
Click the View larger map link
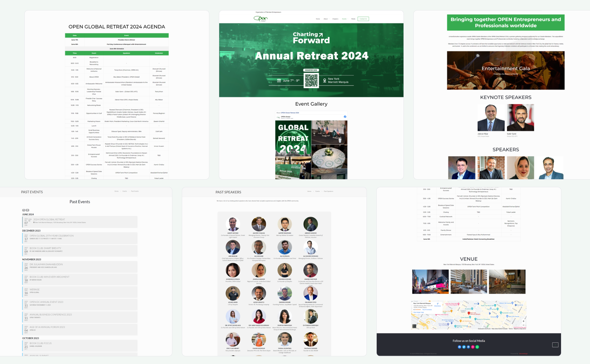418,312
